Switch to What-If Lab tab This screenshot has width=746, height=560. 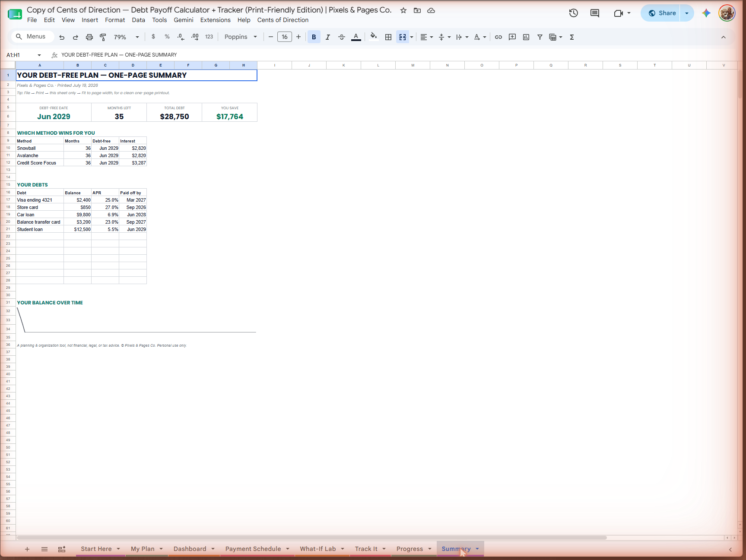pyautogui.click(x=318, y=549)
